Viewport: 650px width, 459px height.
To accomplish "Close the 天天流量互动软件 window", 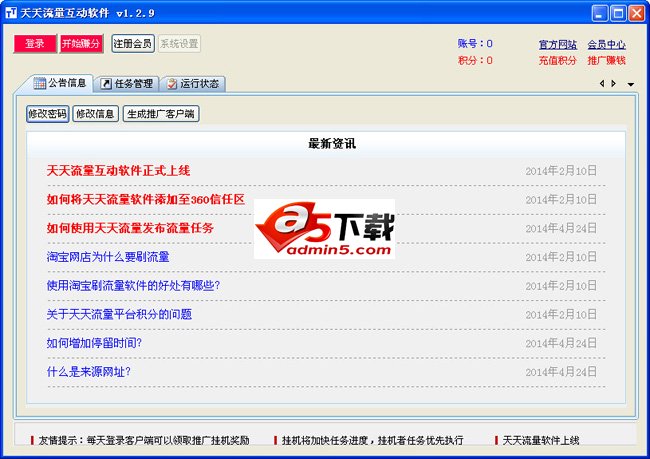I will coord(636,13).
